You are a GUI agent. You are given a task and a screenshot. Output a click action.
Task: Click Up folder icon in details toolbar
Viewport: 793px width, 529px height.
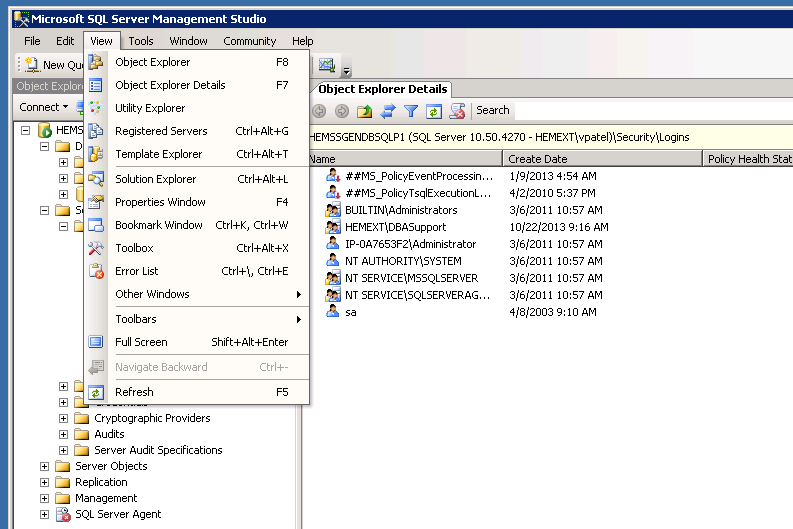(x=365, y=111)
